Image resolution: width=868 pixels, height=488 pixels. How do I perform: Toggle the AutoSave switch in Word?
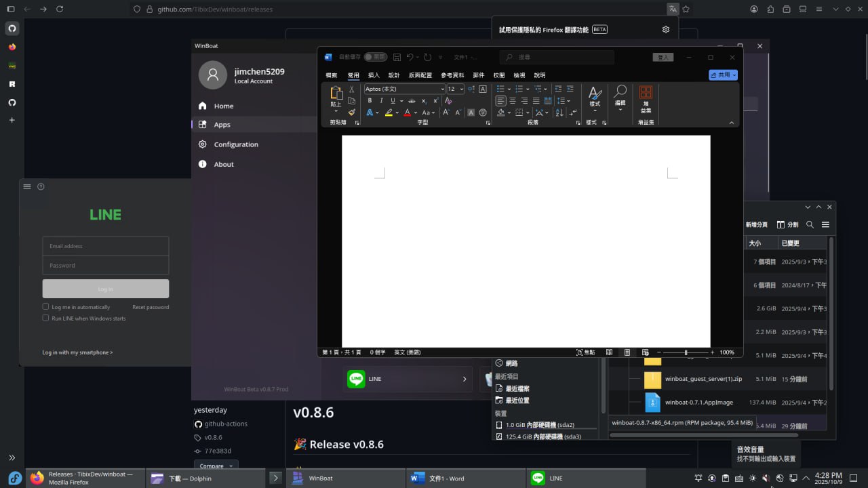[375, 58]
